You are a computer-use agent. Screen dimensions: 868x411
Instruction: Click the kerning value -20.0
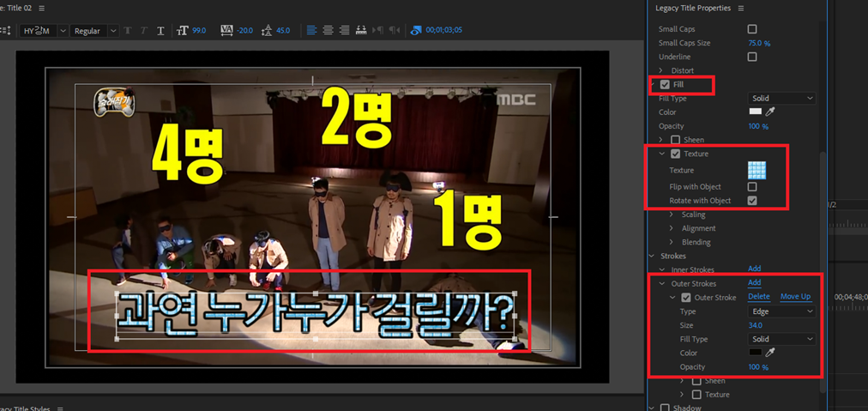pos(244,31)
